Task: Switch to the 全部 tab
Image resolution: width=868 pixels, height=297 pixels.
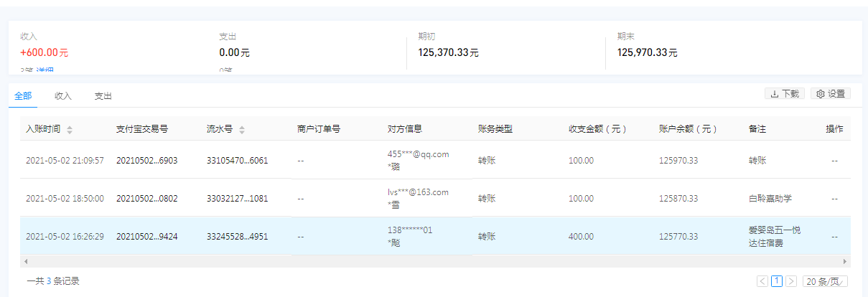Action: pos(23,95)
